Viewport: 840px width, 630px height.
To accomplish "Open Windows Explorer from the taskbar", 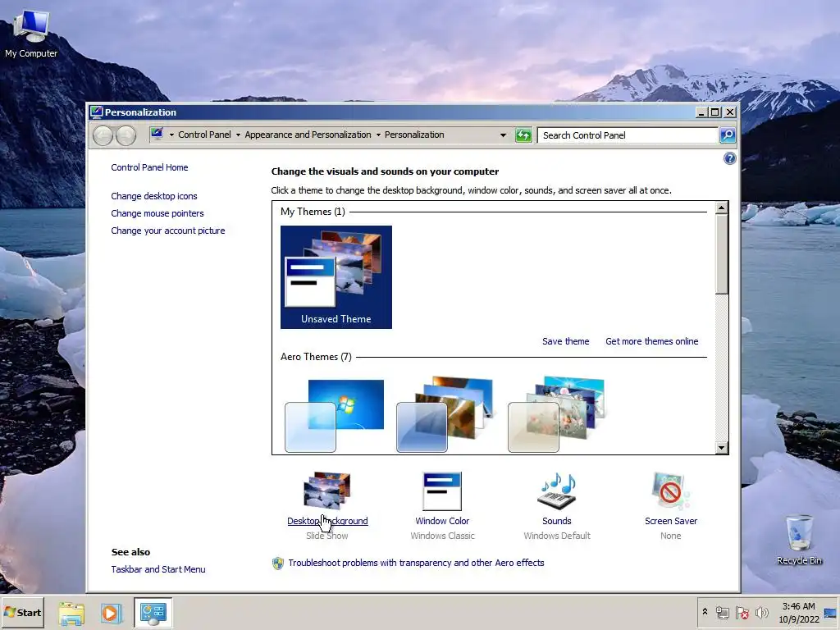I will point(71,613).
